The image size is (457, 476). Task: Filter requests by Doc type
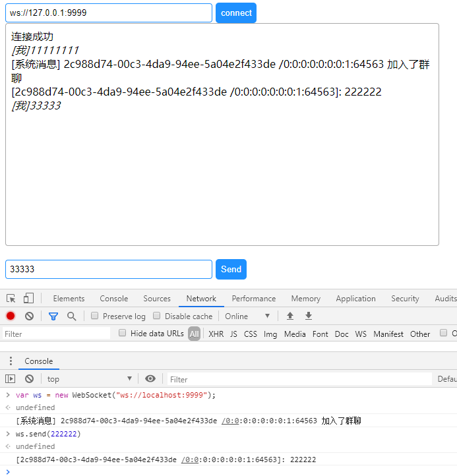pos(342,334)
